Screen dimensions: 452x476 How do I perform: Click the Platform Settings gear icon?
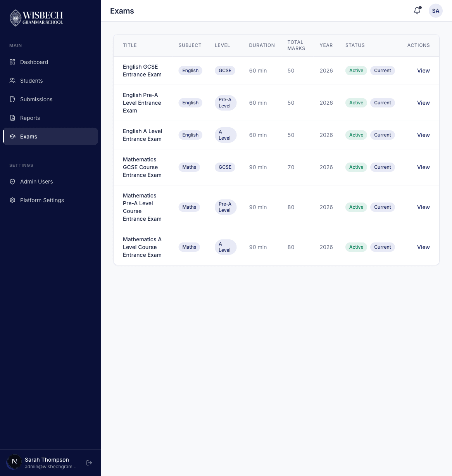12,200
